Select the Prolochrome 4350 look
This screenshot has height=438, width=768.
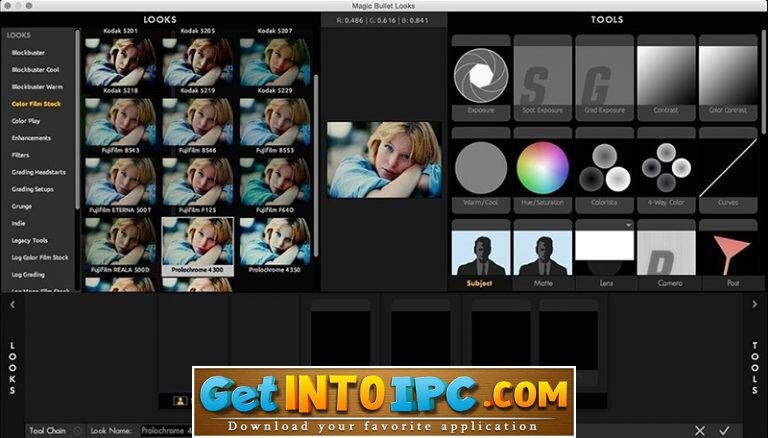(275, 242)
